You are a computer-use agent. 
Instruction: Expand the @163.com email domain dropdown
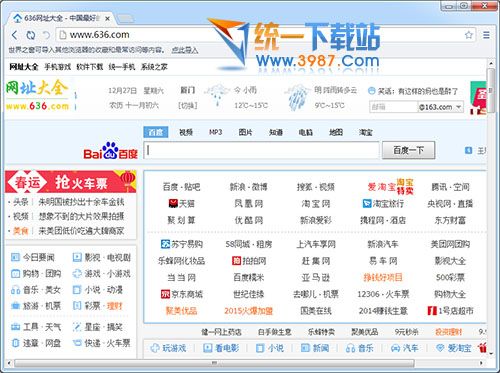459,107
